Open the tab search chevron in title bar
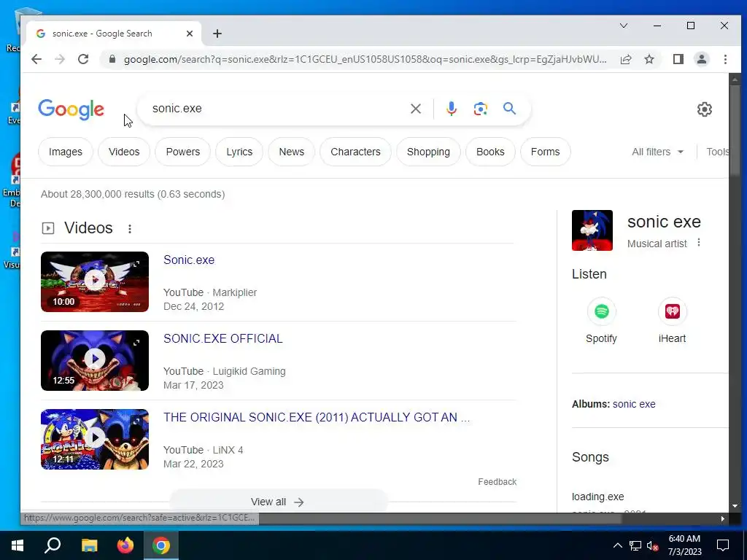The image size is (747, 560). tap(624, 26)
